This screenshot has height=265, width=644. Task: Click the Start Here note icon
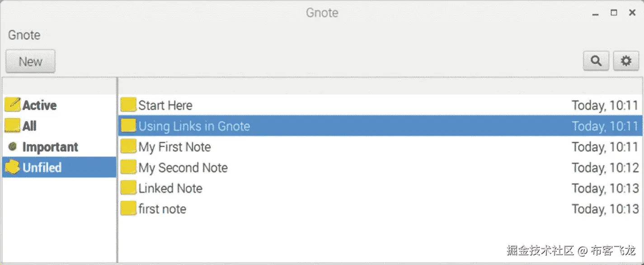(129, 105)
